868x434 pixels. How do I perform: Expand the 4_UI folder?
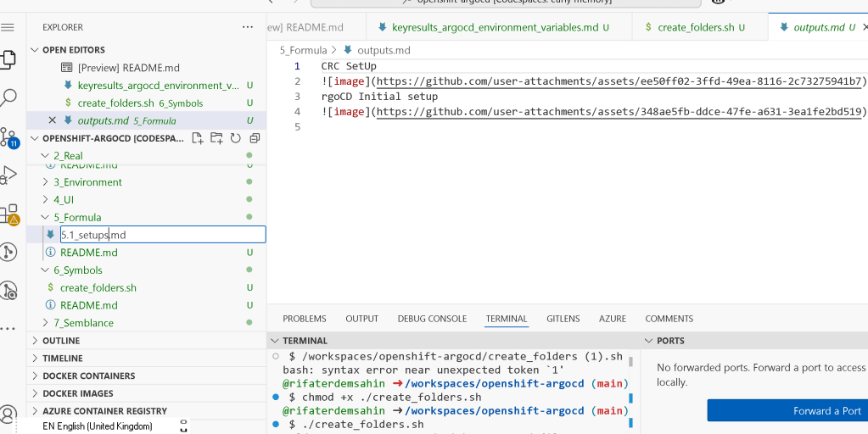point(47,199)
